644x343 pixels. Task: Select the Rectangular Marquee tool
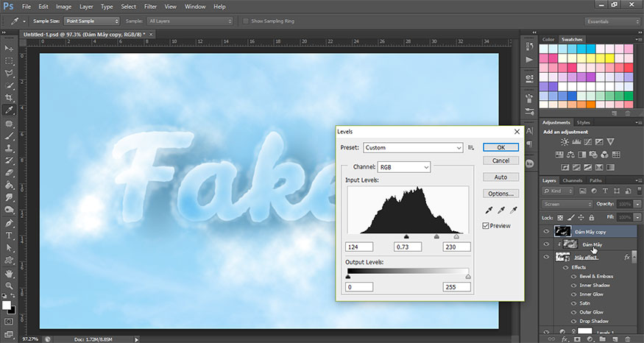[x=9, y=61]
